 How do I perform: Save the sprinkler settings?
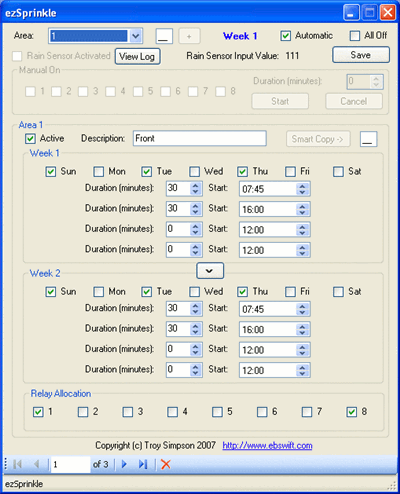click(x=361, y=55)
